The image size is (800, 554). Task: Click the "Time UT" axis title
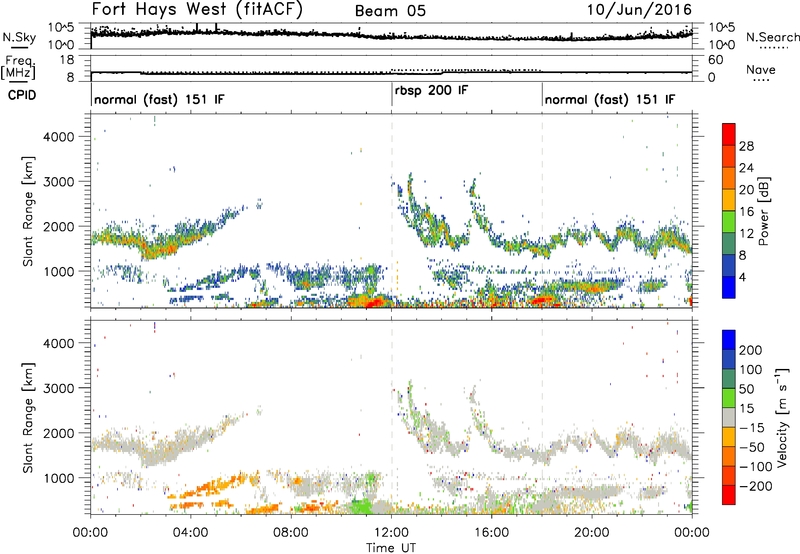391,548
